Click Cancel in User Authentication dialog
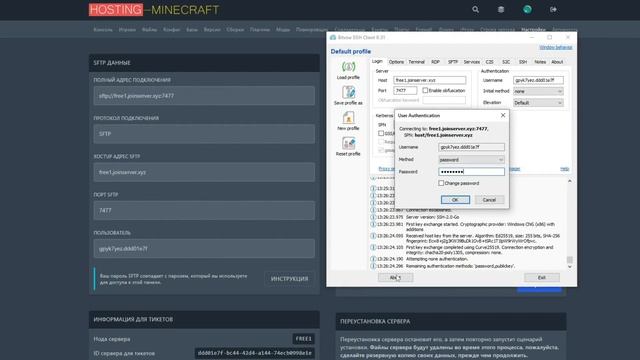 tap(489, 200)
